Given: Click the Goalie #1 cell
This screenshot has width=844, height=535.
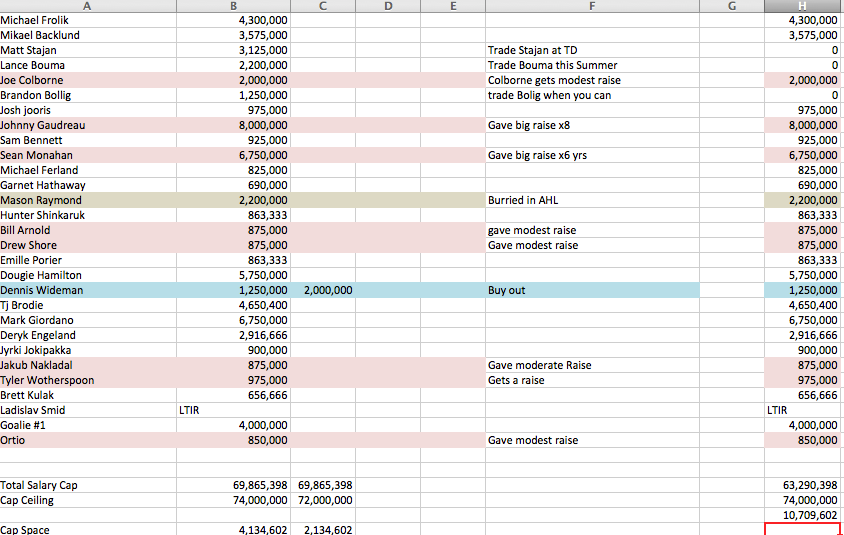Looking at the screenshot, I should click(88, 425).
